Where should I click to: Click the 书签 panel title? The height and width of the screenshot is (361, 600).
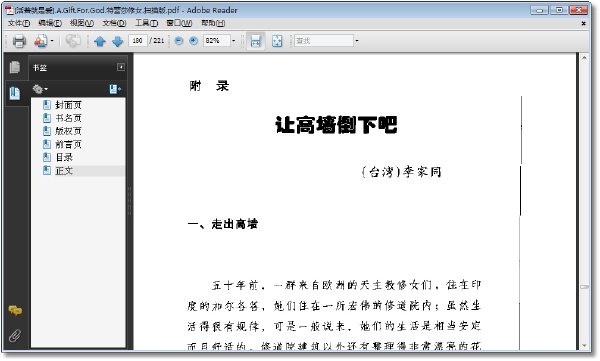click(40, 68)
